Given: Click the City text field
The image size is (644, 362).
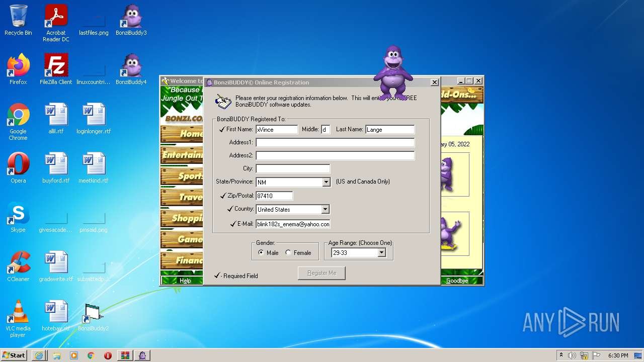Looking at the screenshot, I should (x=293, y=169).
